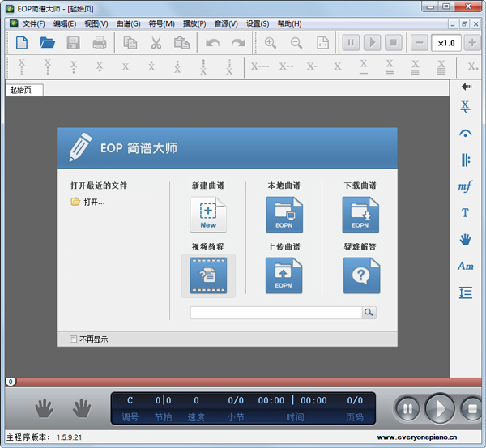Select the X ornament tool in sidebar

point(465,107)
